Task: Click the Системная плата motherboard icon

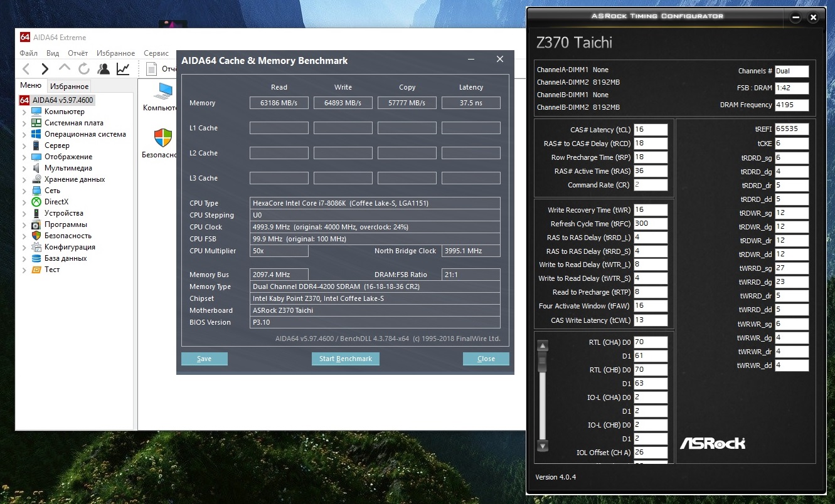Action: 36,123
